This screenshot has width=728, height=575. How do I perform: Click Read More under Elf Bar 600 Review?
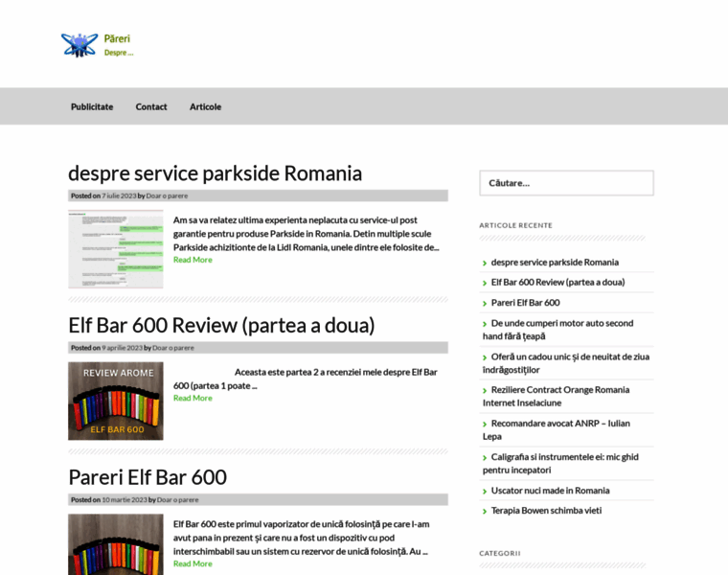point(193,398)
